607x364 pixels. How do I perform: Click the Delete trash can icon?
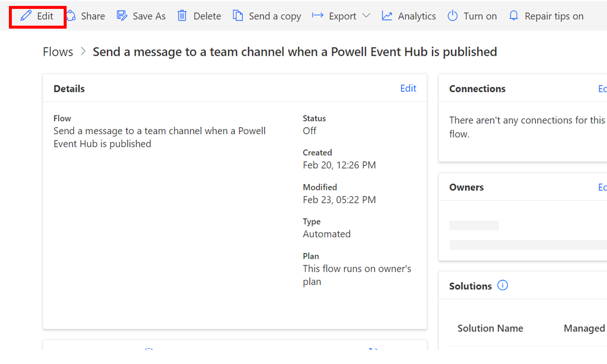pos(182,16)
